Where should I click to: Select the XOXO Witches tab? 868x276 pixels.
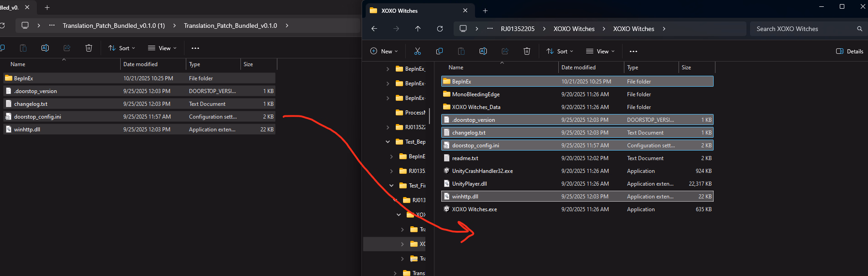pyautogui.click(x=399, y=10)
